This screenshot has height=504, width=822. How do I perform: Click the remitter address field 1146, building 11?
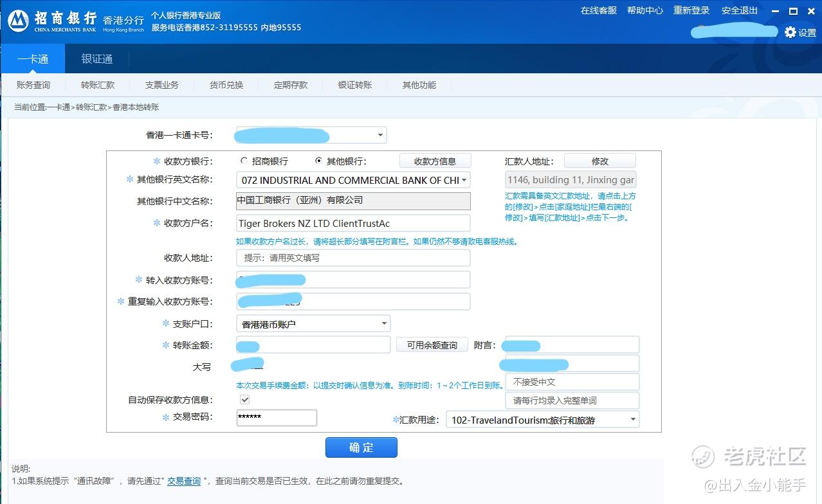click(x=571, y=180)
